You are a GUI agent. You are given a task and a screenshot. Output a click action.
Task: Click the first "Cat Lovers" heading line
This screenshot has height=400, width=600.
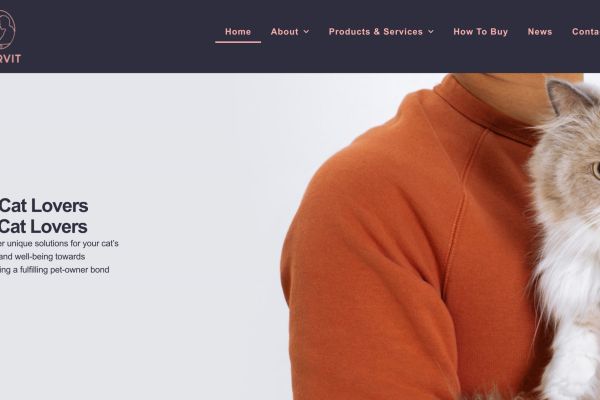pos(44,206)
